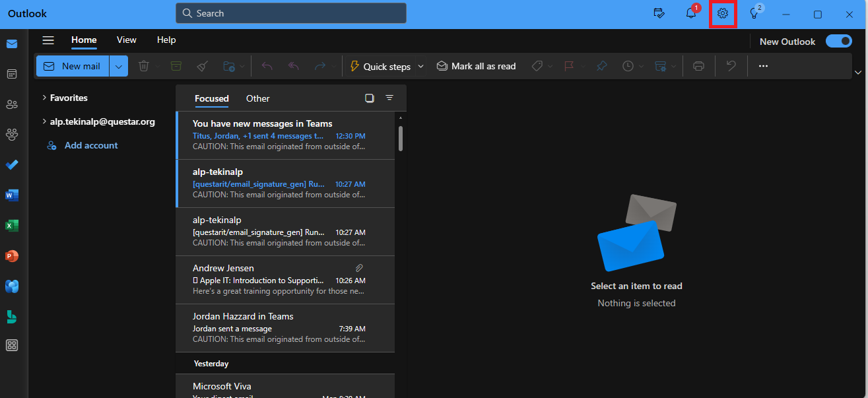This screenshot has width=868, height=398.
Task: Click the Print icon in the toolbar
Action: tap(699, 66)
